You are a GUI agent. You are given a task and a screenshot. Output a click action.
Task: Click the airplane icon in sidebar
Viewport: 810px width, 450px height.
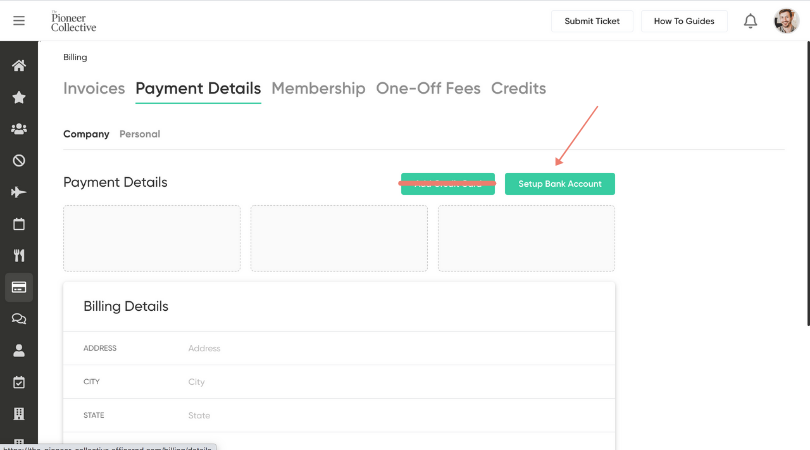[x=19, y=192]
